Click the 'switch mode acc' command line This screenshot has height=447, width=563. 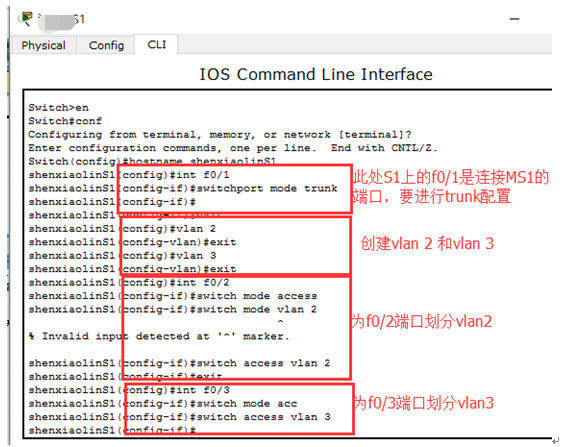point(163,404)
